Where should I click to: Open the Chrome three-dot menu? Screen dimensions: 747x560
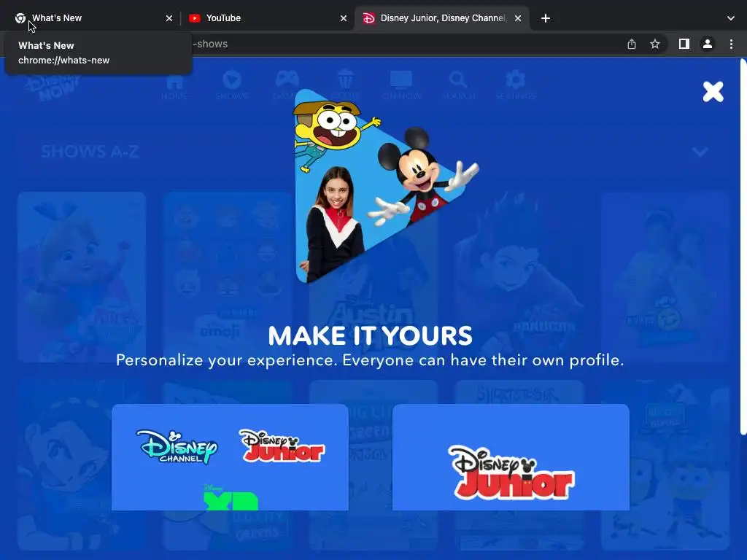point(731,44)
